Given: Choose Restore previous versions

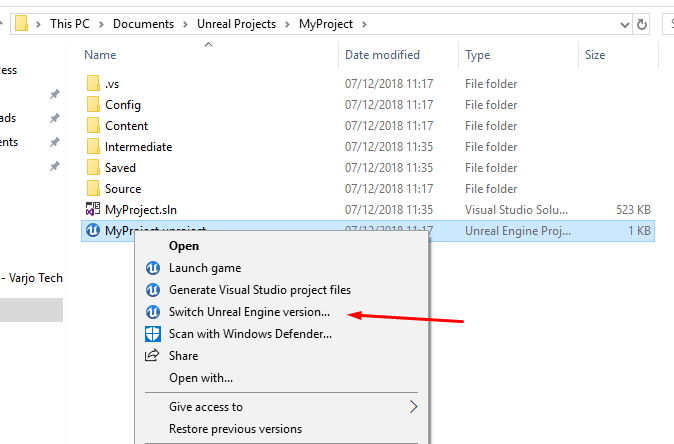Looking at the screenshot, I should point(236,429).
